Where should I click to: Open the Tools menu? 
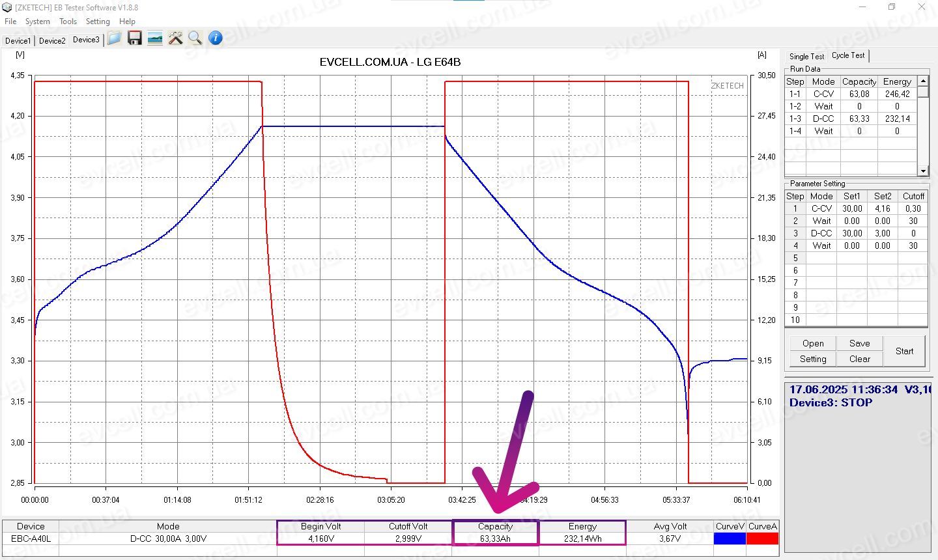(68, 21)
